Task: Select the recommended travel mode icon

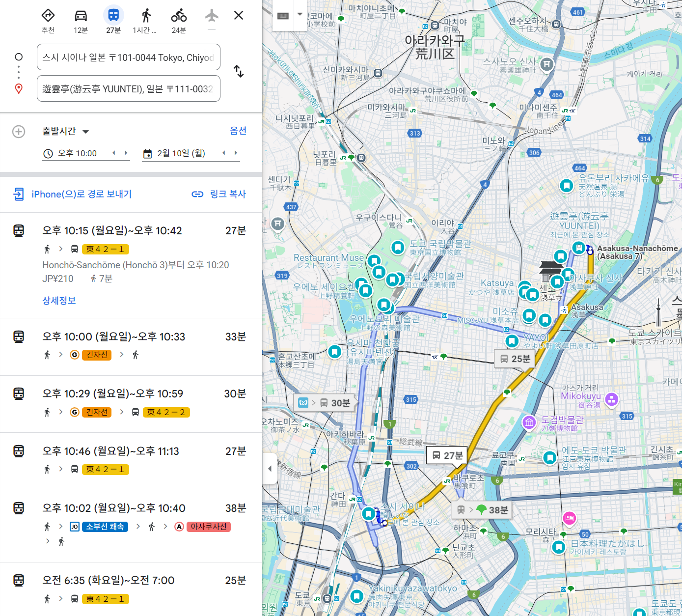Action: pyautogui.click(x=48, y=21)
